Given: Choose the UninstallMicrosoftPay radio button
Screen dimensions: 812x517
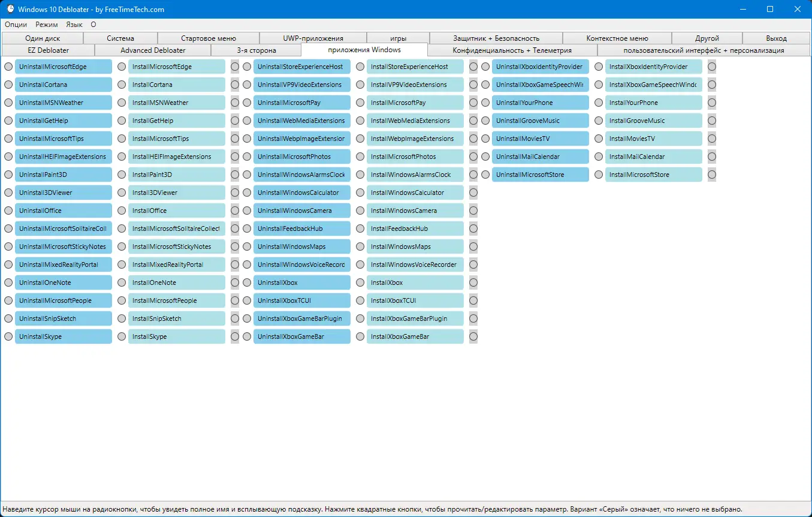Looking at the screenshot, I should pos(247,103).
